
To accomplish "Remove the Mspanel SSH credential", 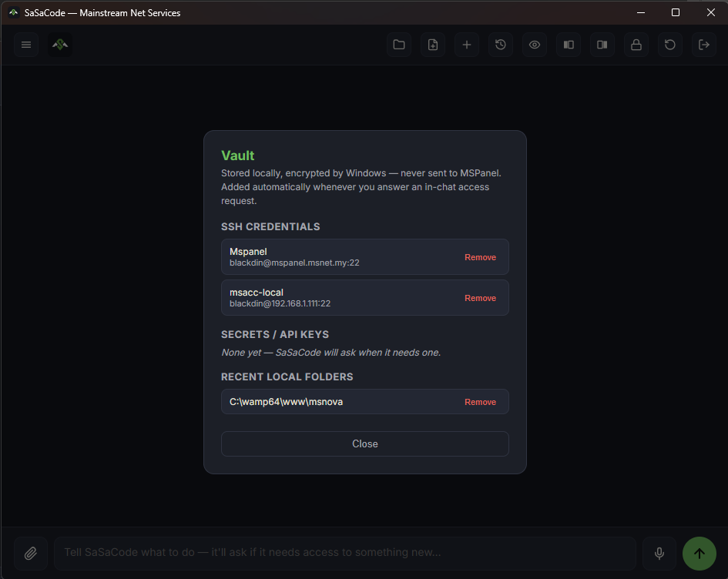I will click(x=480, y=257).
